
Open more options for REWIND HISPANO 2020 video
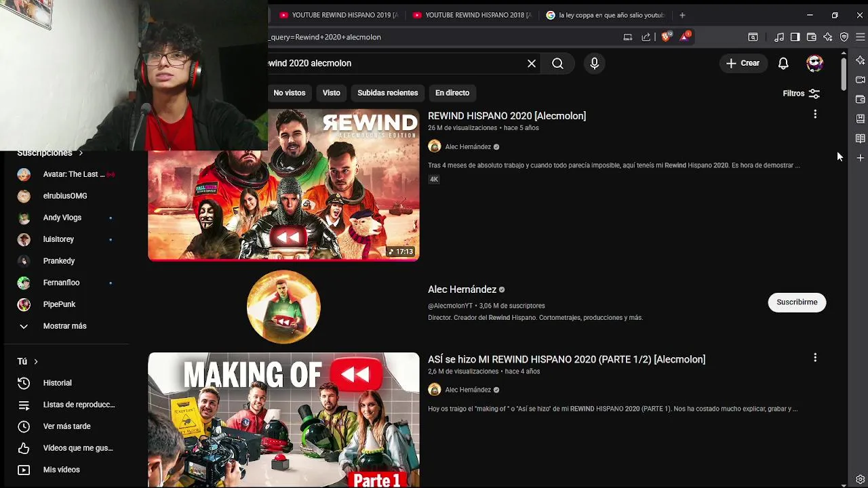point(815,115)
